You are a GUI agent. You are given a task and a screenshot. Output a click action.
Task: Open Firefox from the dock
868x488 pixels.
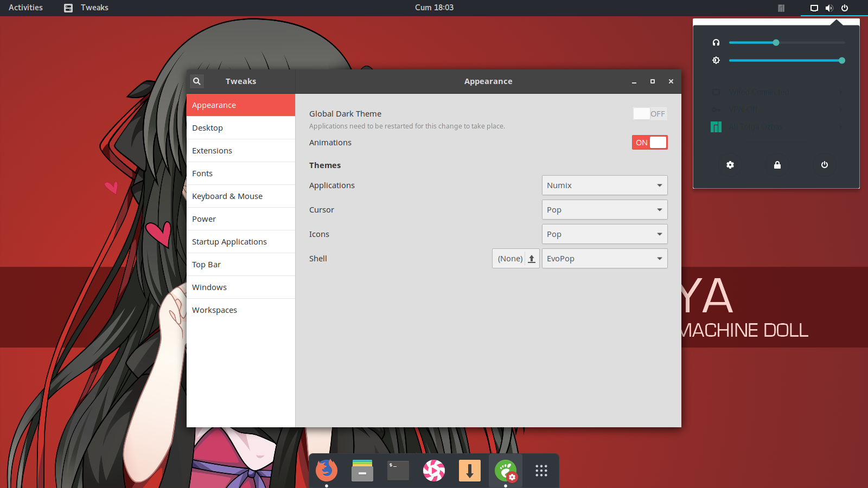[x=327, y=470]
